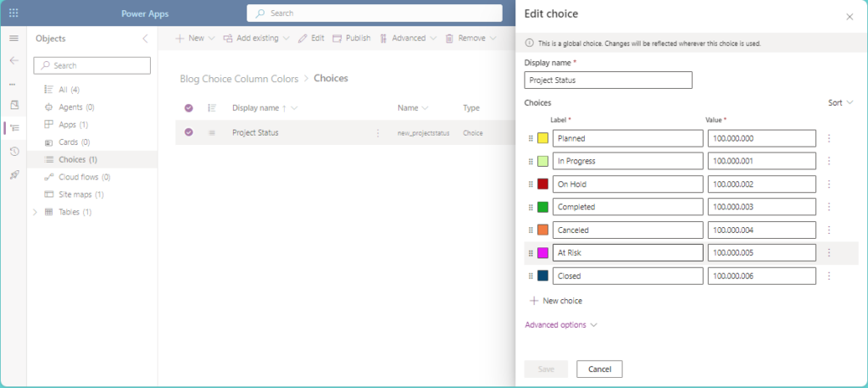Viewport: 868px width, 388px height.
Task: Click drag handle for In Progress choice
Action: click(531, 161)
